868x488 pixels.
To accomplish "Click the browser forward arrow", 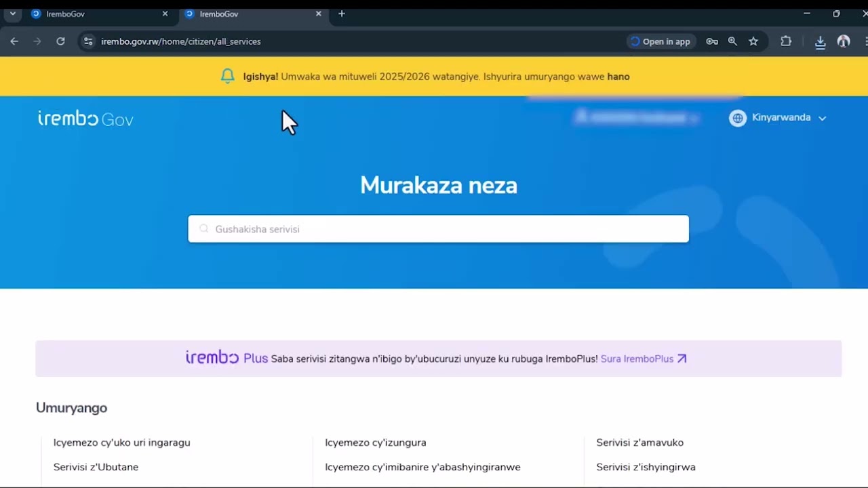I will pos(37,41).
